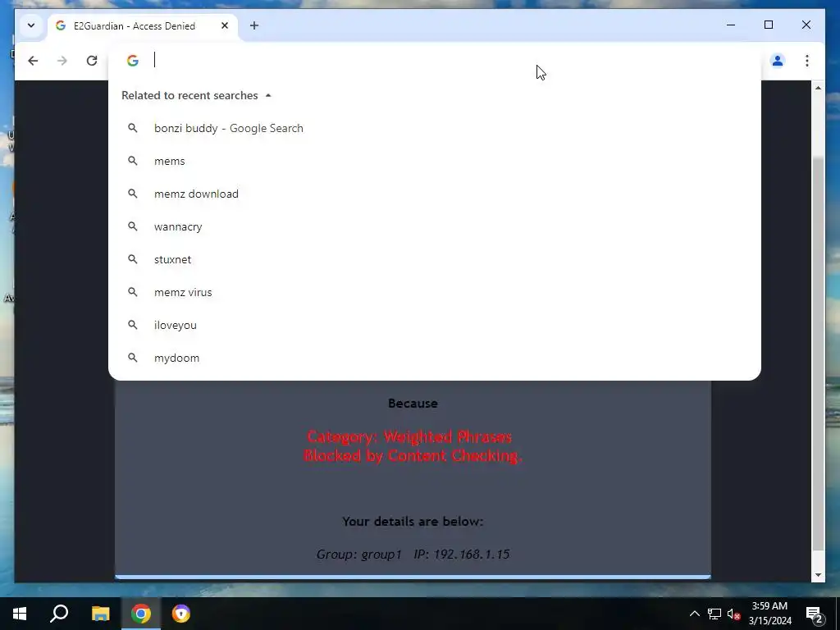Click the scrollbar up arrow
The height and width of the screenshot is (630, 840).
818,87
